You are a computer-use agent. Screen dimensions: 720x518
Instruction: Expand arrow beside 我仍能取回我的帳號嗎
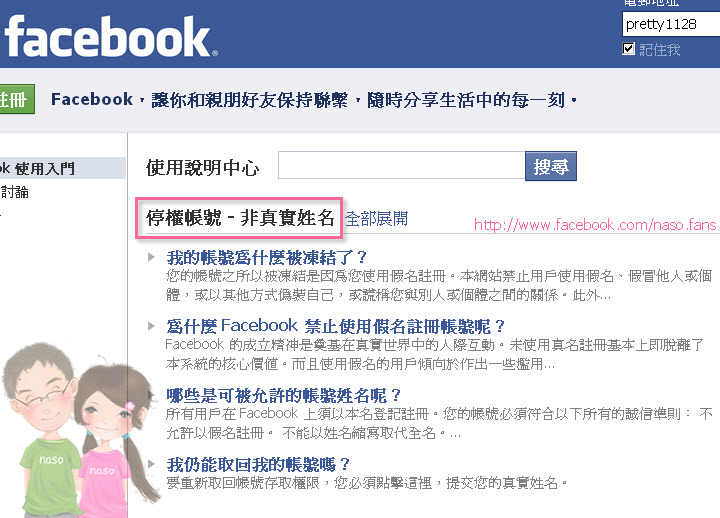151,464
